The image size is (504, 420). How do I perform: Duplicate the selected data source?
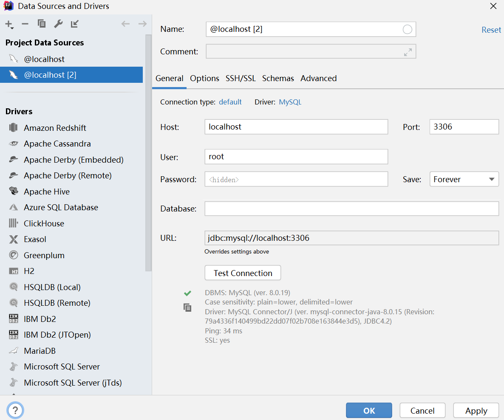(x=42, y=24)
